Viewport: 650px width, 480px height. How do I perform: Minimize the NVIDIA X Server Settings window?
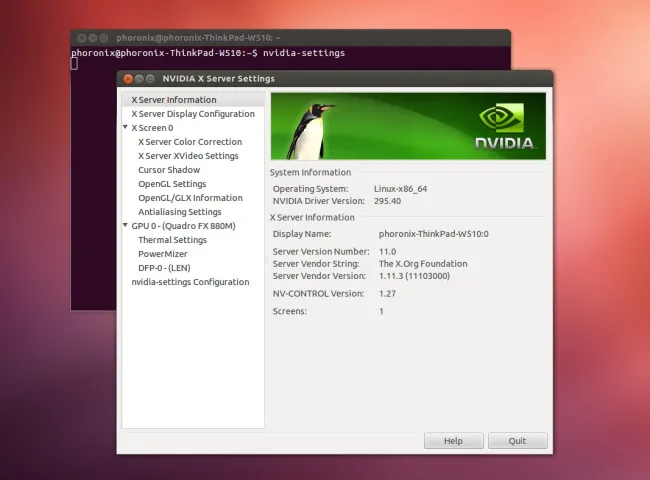pyautogui.click(x=139, y=79)
